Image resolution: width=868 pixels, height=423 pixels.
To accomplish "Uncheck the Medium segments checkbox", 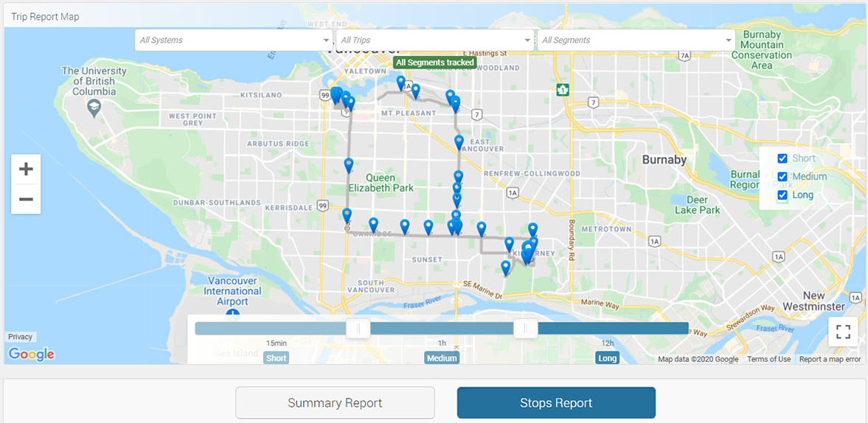I will pyautogui.click(x=782, y=177).
